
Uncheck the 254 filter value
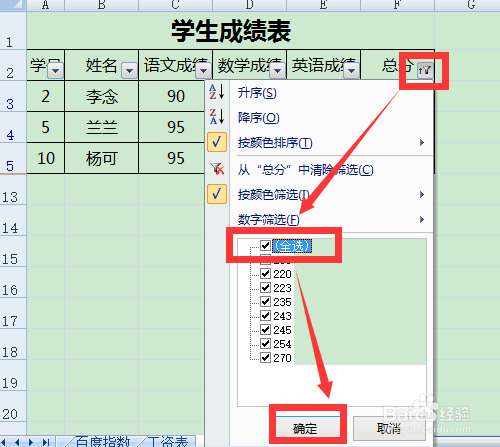(265, 344)
